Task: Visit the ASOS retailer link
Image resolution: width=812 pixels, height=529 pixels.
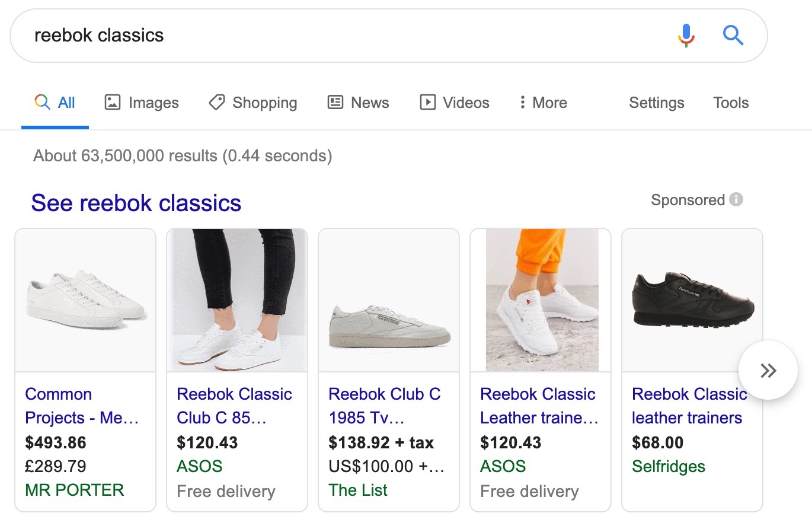Action: coord(199,467)
